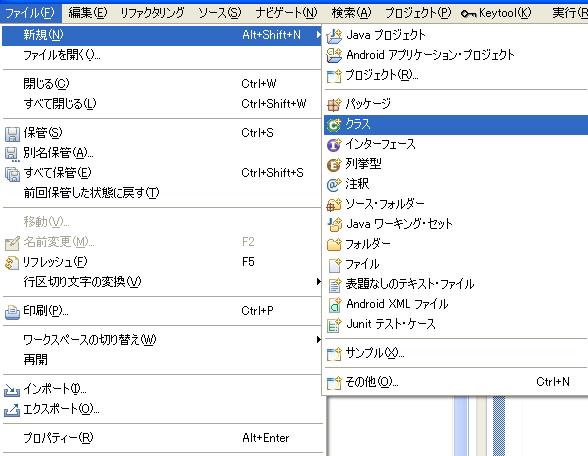Open the 編集 menu in menu bar
This screenshot has width=588, height=456.
coord(88,13)
